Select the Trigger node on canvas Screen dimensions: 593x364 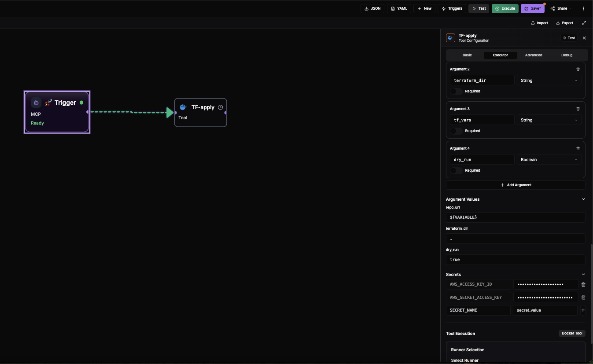57,112
